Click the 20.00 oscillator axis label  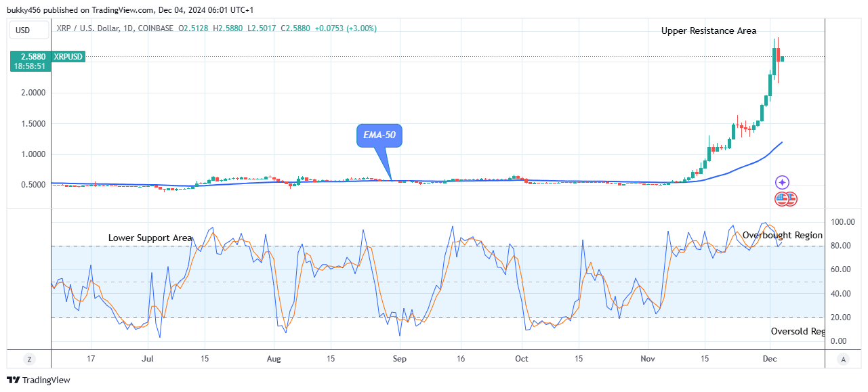coord(841,318)
